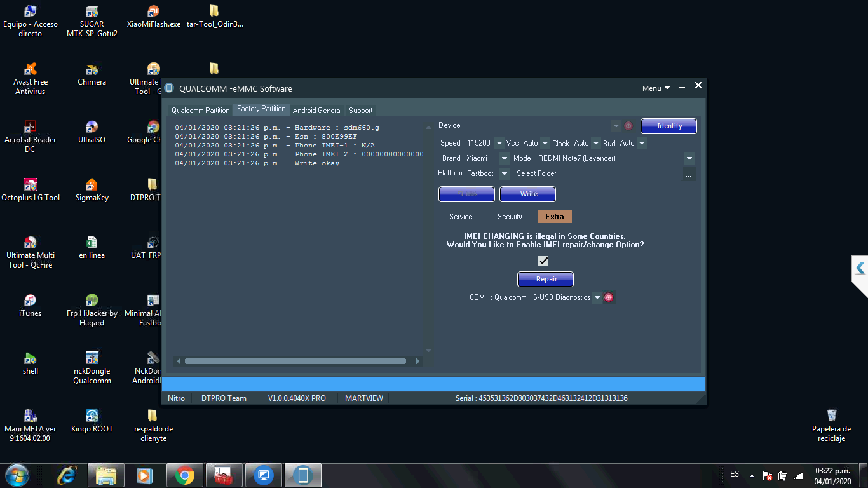Launch SUGAR MTK_SP_Gotu2 from the desktop
Screen dimensions: 868x488
click(92, 21)
